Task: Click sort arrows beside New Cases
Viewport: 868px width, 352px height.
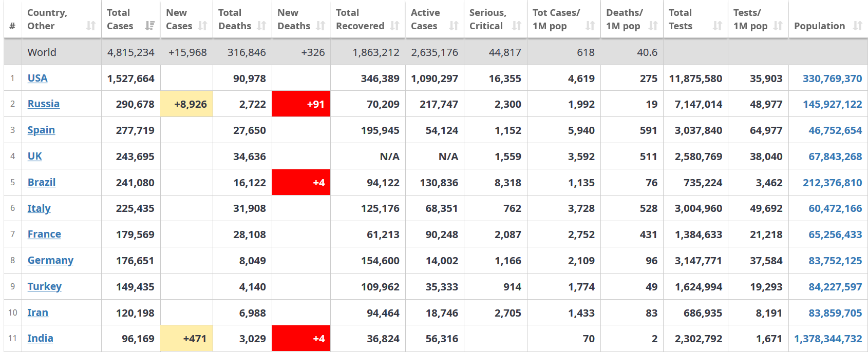Action: pyautogui.click(x=202, y=26)
